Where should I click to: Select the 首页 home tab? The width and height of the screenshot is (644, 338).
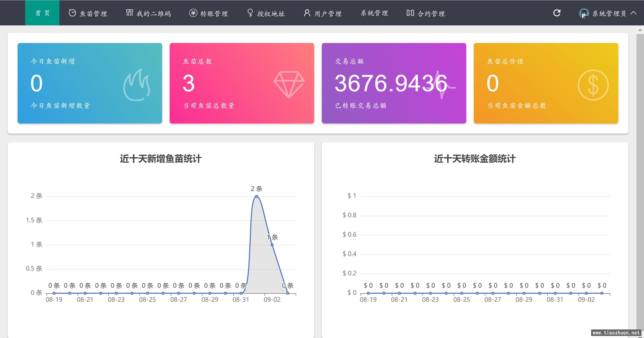coord(42,13)
